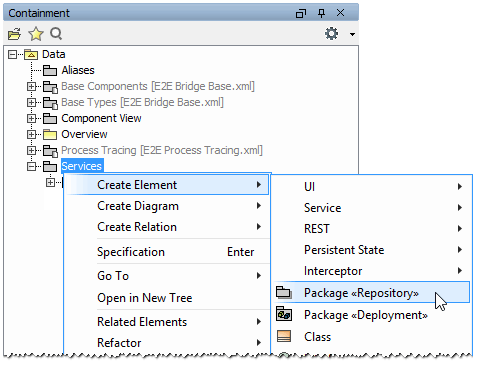The height and width of the screenshot is (367, 477).
Task: Open the gear options icon
Action: 331,34
